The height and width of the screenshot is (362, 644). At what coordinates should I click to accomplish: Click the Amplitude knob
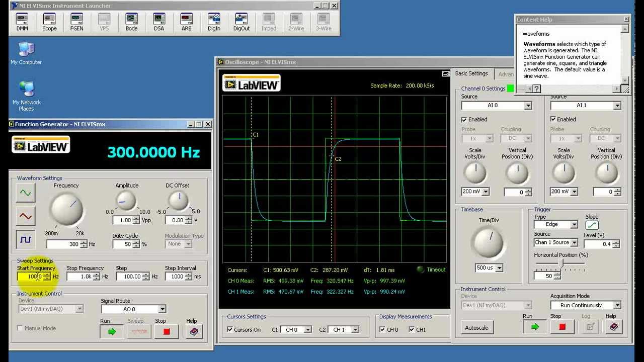pos(126,201)
